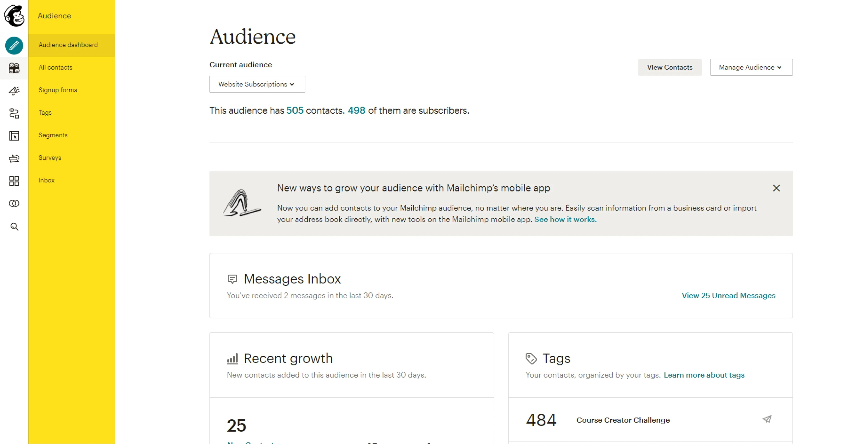Open Surveys from the Audience menu
The width and height of the screenshot is (868, 444).
pos(50,158)
